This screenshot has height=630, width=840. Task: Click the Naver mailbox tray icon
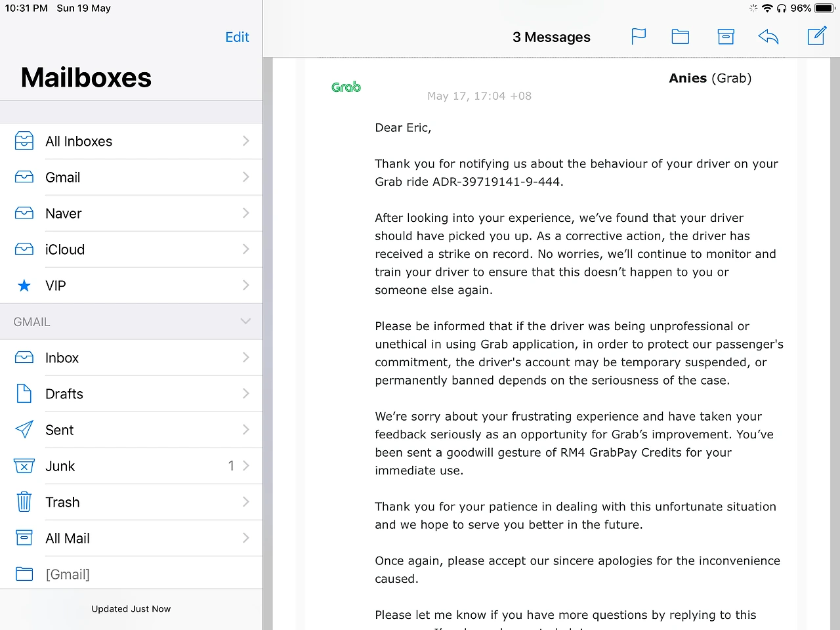pyautogui.click(x=24, y=213)
